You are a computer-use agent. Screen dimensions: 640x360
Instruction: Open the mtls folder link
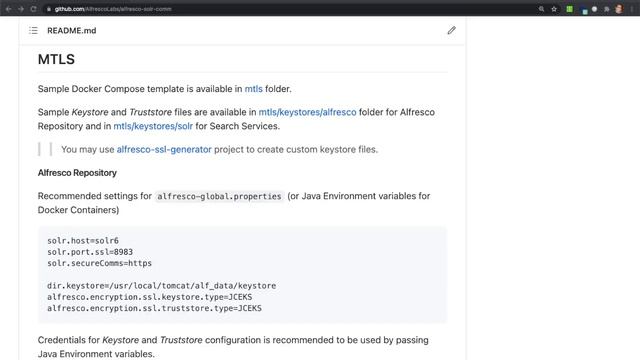253,89
